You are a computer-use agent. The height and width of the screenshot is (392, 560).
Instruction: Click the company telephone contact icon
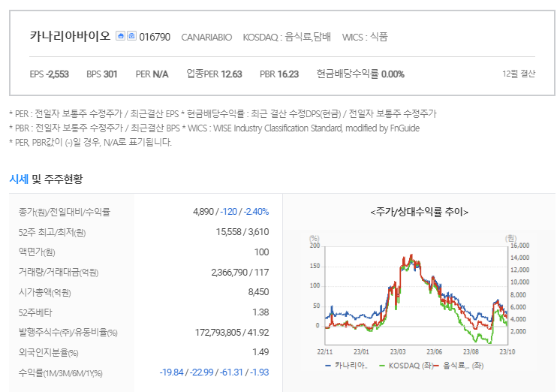[x=132, y=36]
